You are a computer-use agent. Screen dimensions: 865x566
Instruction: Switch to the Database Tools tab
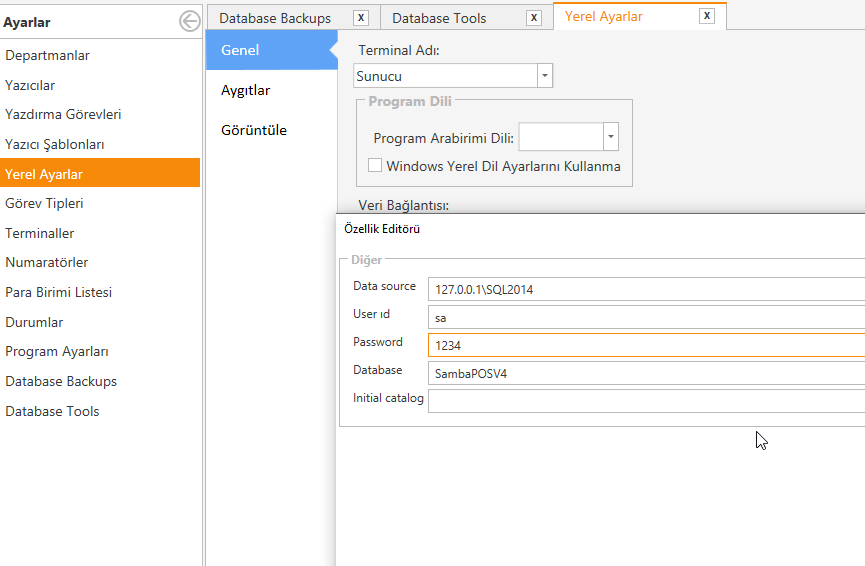point(439,18)
